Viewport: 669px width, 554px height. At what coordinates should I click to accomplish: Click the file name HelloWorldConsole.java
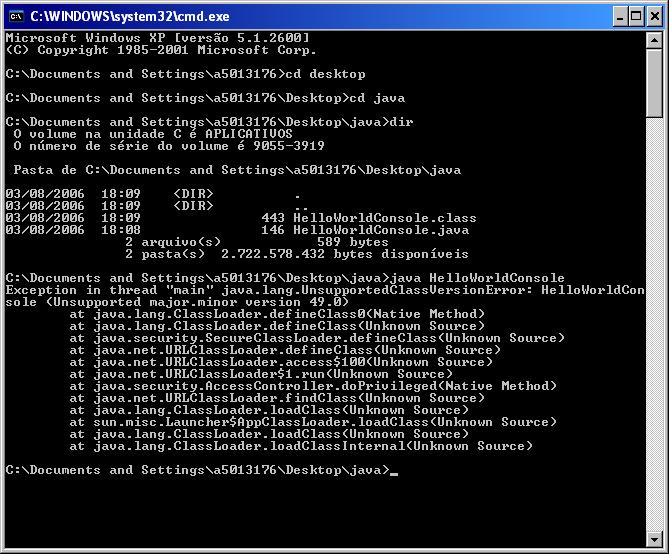point(381,230)
